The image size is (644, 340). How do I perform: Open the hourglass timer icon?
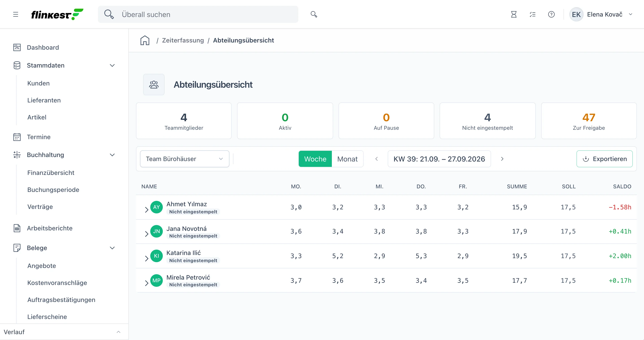[513, 14]
